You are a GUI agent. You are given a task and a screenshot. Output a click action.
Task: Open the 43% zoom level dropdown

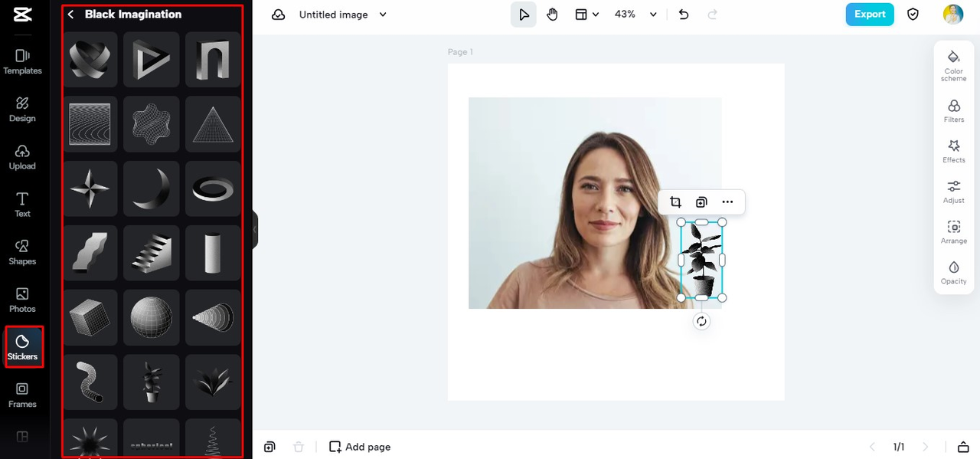(x=635, y=15)
